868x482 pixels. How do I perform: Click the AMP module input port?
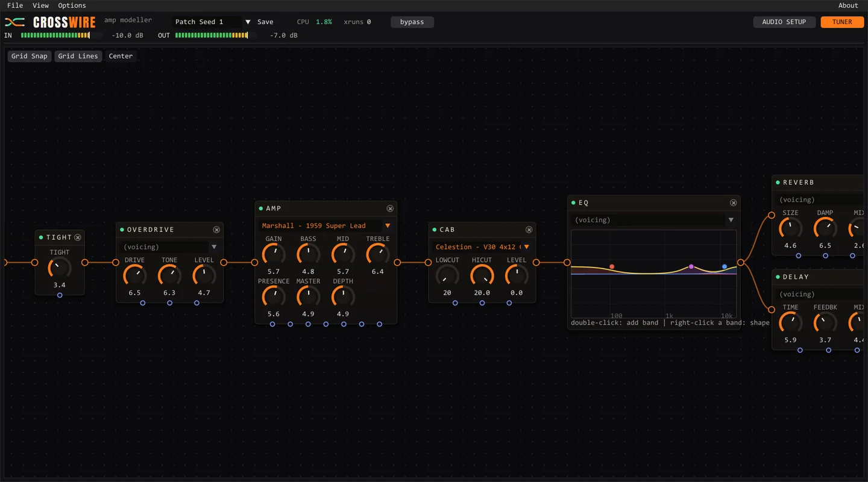pyautogui.click(x=254, y=263)
